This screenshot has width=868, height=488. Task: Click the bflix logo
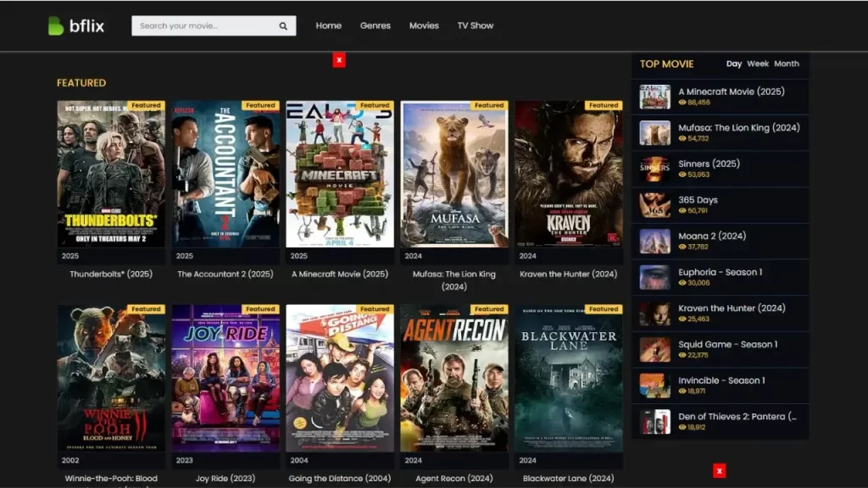pyautogui.click(x=75, y=26)
